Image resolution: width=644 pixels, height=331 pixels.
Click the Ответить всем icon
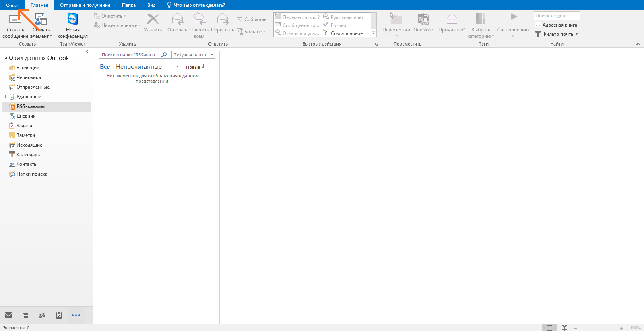(199, 26)
